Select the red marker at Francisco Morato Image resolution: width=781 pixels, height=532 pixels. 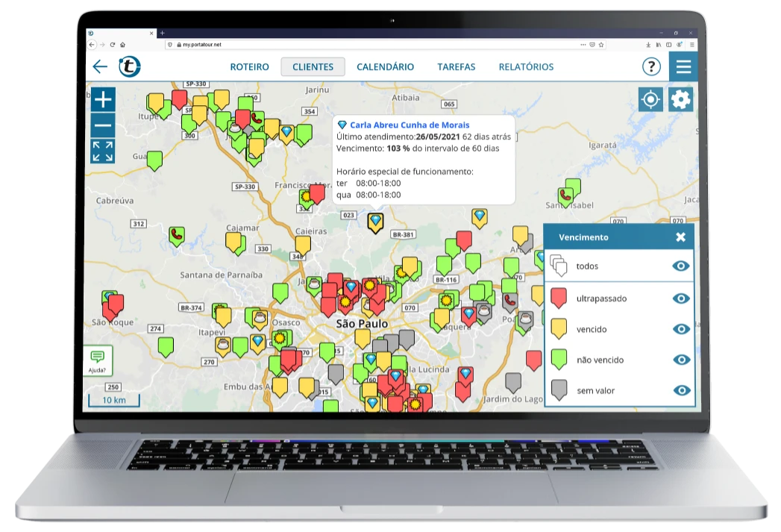[317, 193]
